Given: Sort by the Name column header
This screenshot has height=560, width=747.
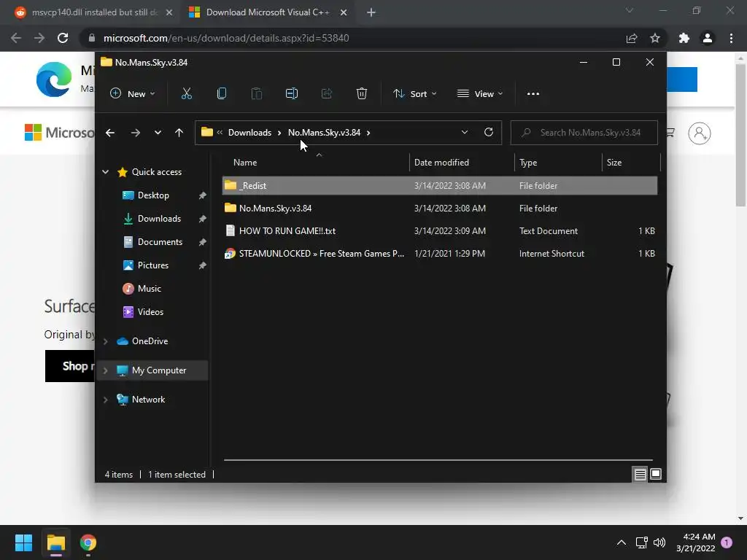Looking at the screenshot, I should pyautogui.click(x=315, y=163).
